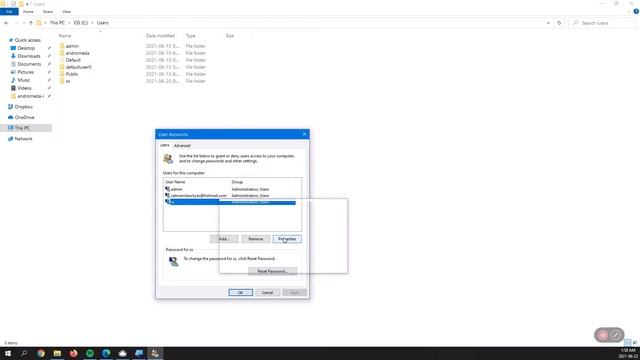Select This PC in navigation pane

click(22, 128)
